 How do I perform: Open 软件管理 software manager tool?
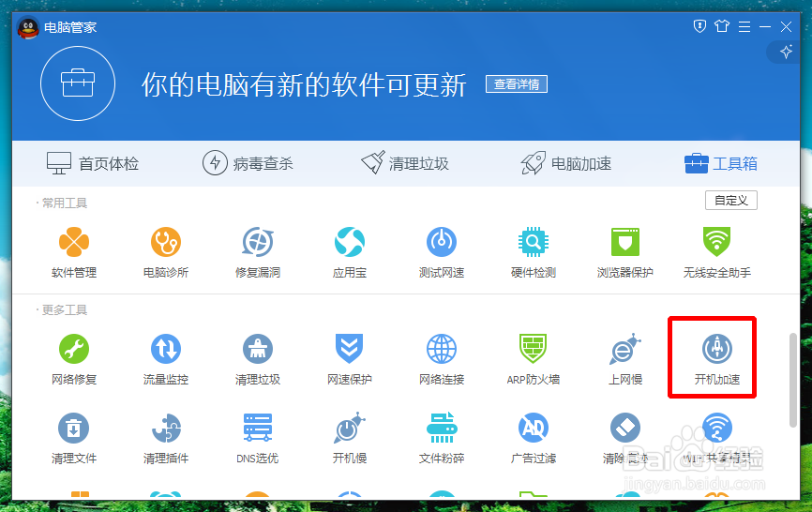[x=74, y=252]
